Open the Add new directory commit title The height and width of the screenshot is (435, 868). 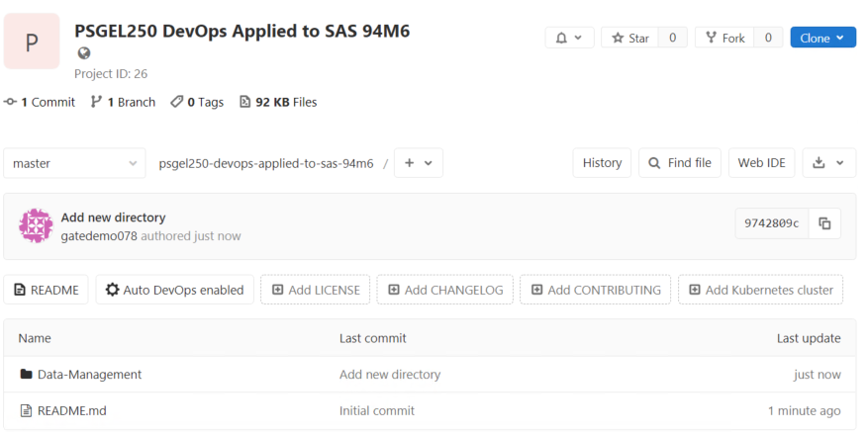coord(114,217)
